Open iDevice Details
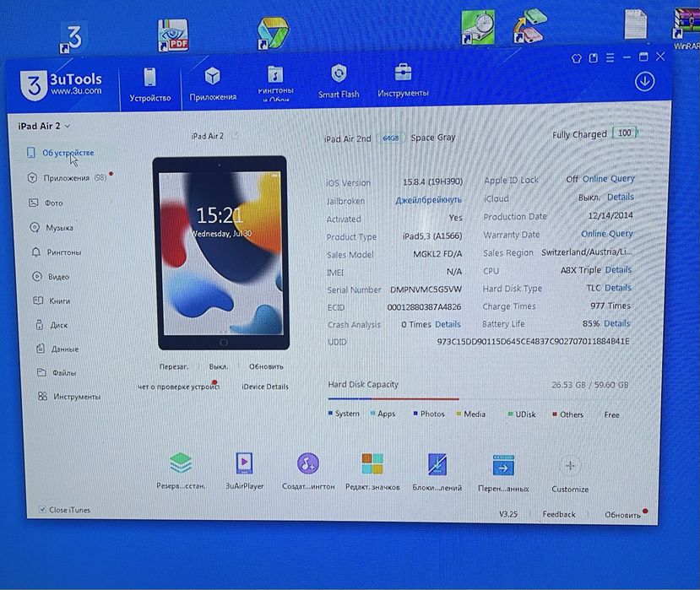 265,387
